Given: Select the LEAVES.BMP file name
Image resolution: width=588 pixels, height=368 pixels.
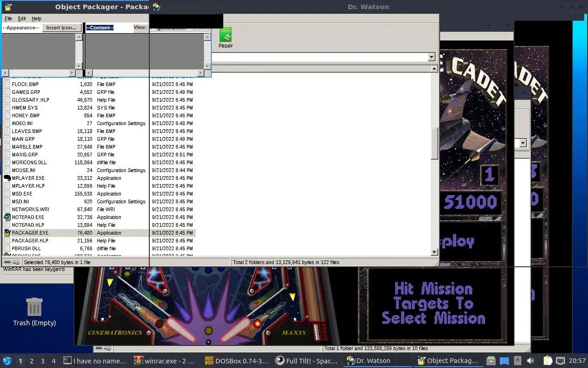Looking at the screenshot, I should (27, 131).
